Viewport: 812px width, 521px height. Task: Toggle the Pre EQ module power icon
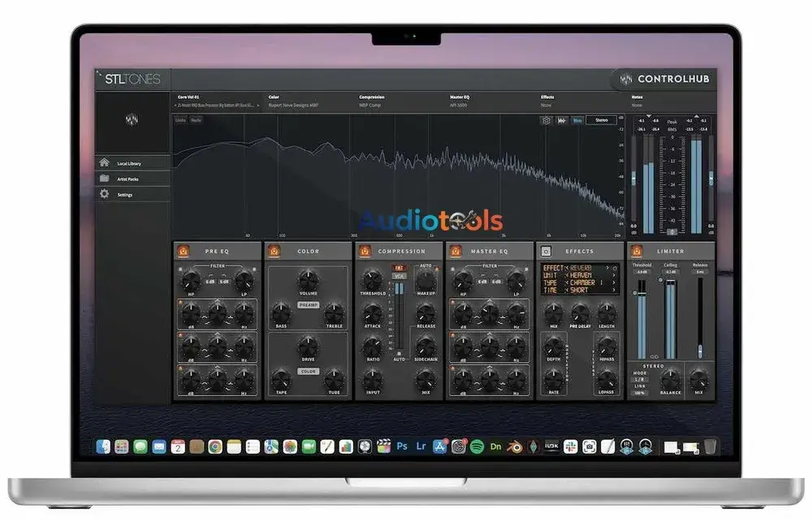click(x=184, y=252)
